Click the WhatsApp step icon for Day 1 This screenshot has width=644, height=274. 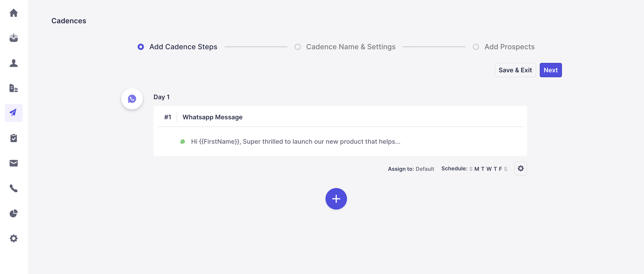132,99
